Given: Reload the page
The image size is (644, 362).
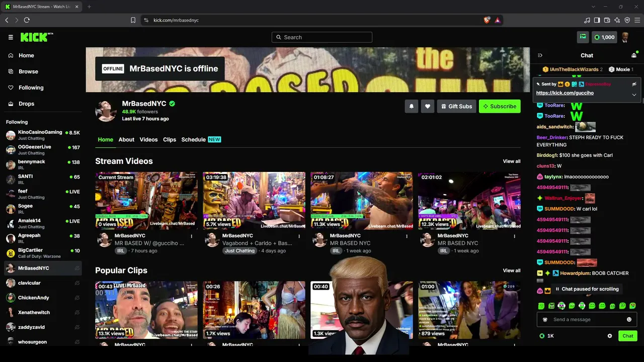Looking at the screenshot, I should 27,20.
